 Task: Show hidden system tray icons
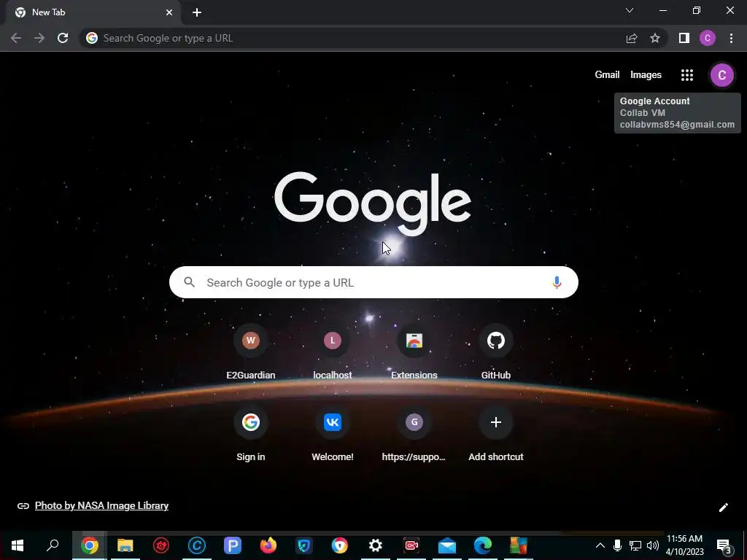pyautogui.click(x=600, y=545)
